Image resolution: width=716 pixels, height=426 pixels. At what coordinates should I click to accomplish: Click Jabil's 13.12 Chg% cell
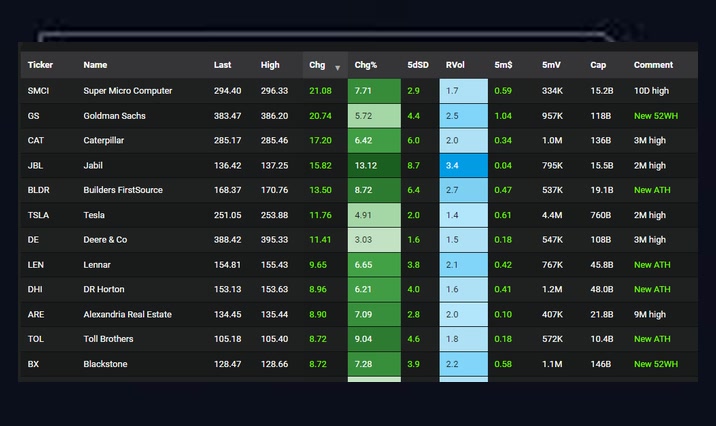coord(374,166)
